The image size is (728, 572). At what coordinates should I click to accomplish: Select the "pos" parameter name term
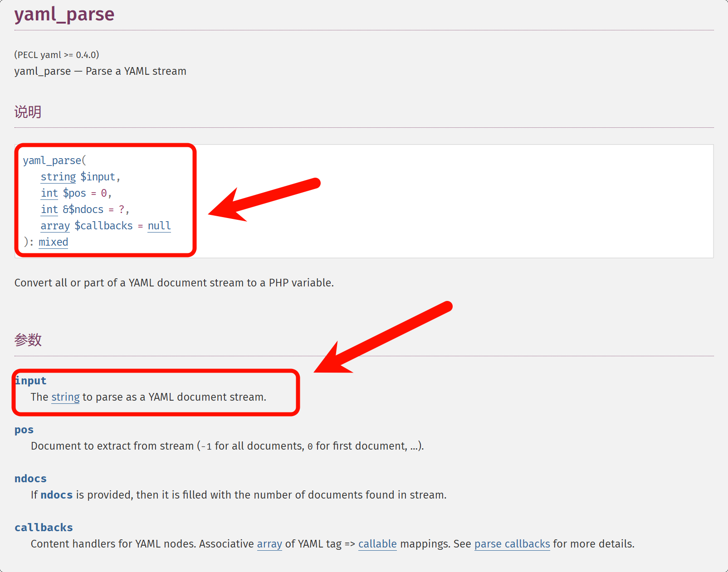pyautogui.click(x=24, y=430)
